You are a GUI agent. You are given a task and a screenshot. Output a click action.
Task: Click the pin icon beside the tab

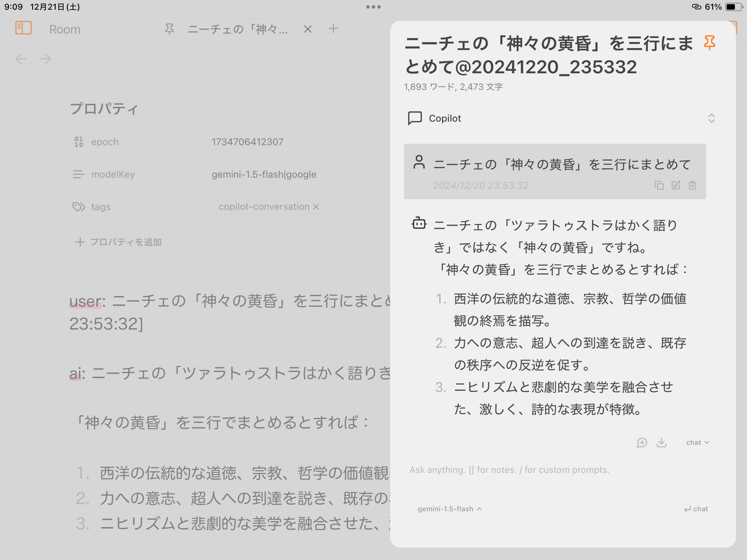(x=169, y=29)
